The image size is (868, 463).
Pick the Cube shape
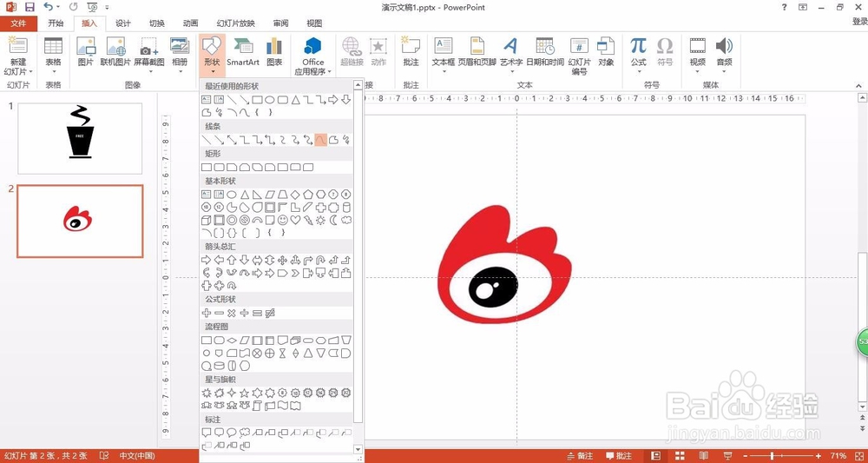click(207, 220)
